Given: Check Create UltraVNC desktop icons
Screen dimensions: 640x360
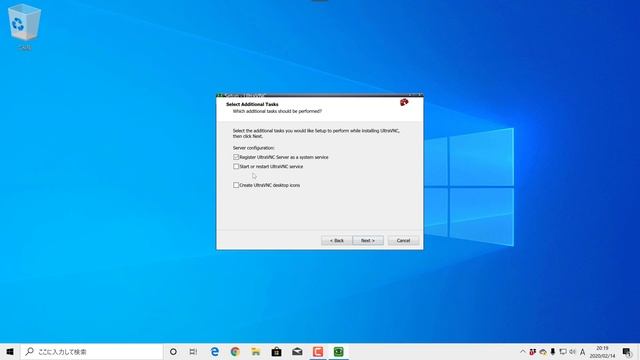Looking at the screenshot, I should [x=236, y=185].
